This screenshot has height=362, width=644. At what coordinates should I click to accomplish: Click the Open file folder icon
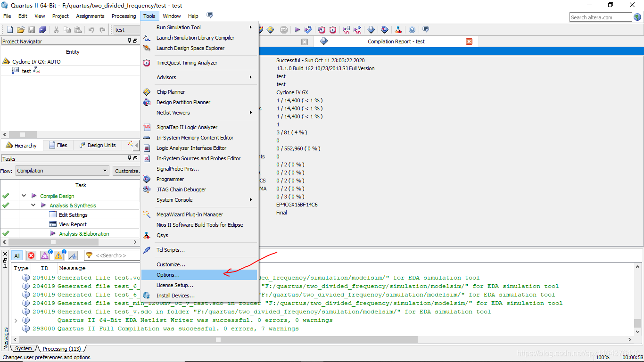pyautogui.click(x=20, y=30)
